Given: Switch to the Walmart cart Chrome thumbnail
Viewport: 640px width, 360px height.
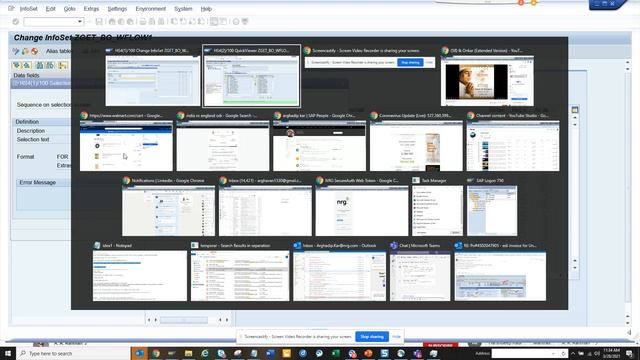Looking at the screenshot, I should pyautogui.click(x=126, y=142).
